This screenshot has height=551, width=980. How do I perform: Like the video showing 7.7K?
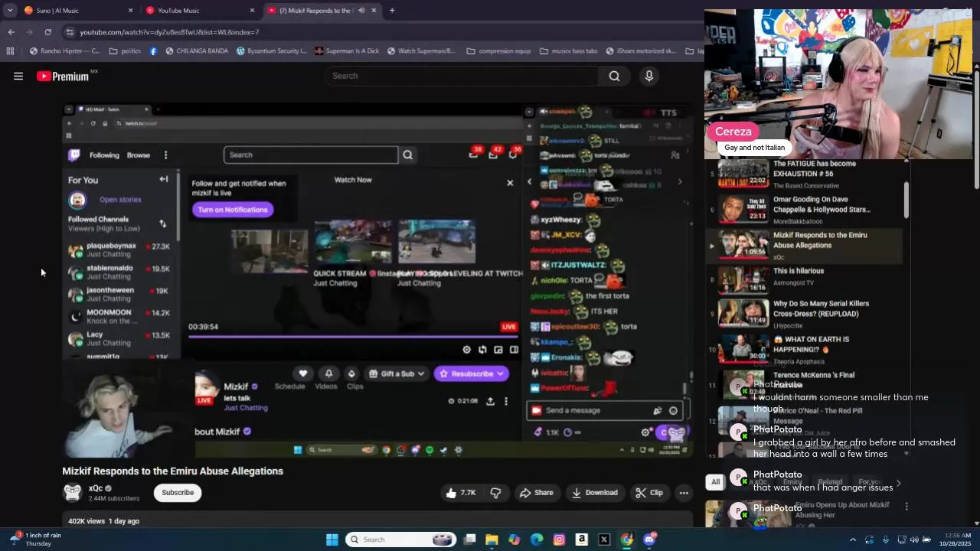coord(462,493)
